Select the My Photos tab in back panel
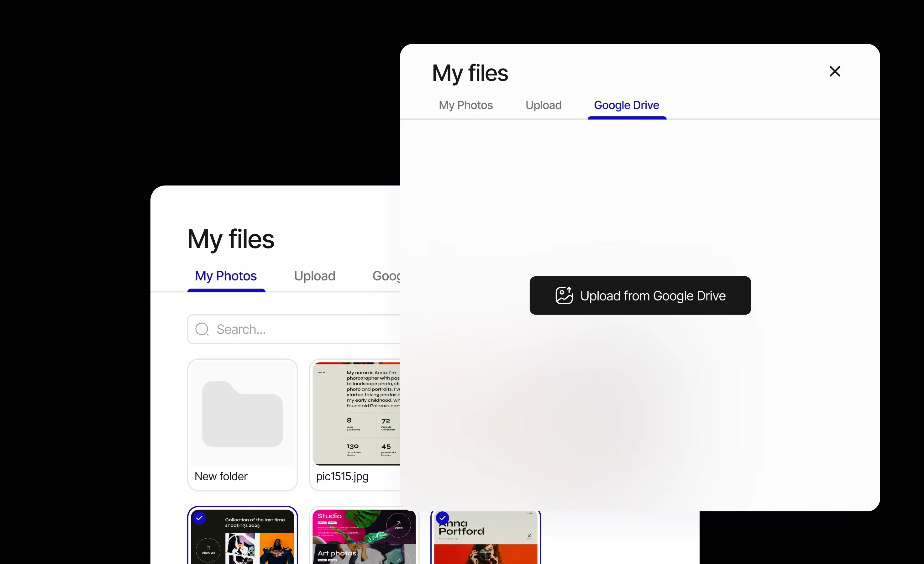 point(226,276)
